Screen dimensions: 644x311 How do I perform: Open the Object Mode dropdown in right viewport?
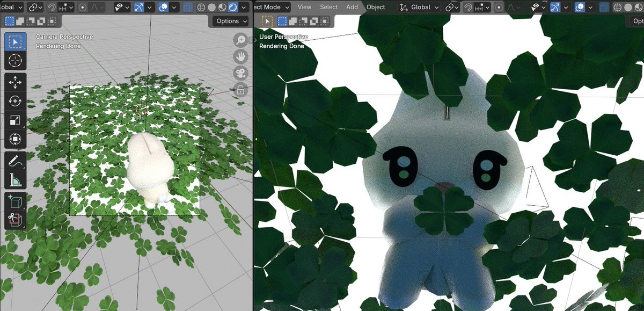click(272, 7)
